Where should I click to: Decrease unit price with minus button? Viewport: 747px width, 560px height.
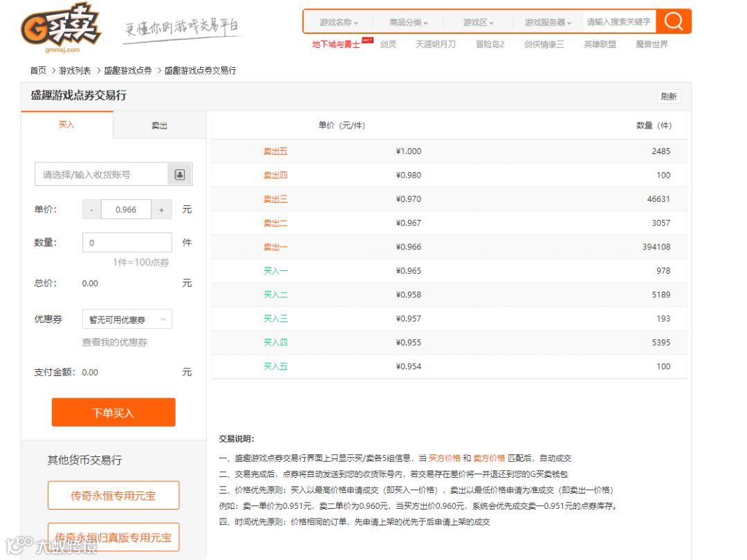point(91,209)
